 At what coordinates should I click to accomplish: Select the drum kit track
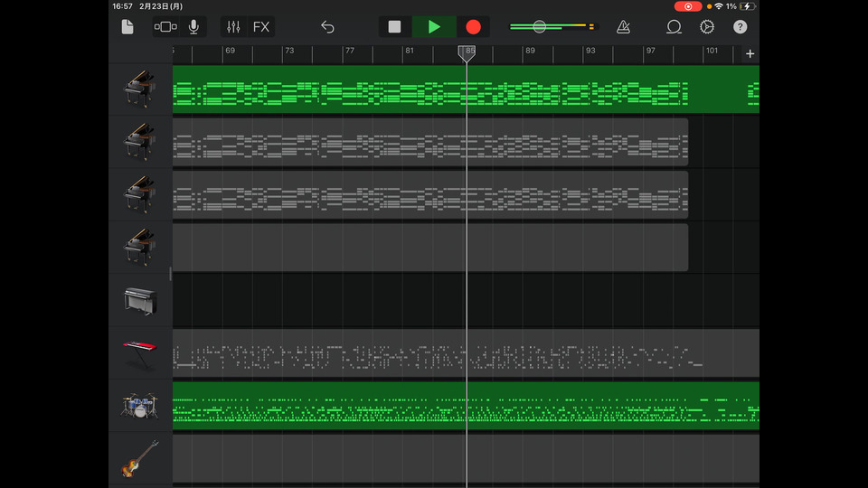pyautogui.click(x=139, y=406)
